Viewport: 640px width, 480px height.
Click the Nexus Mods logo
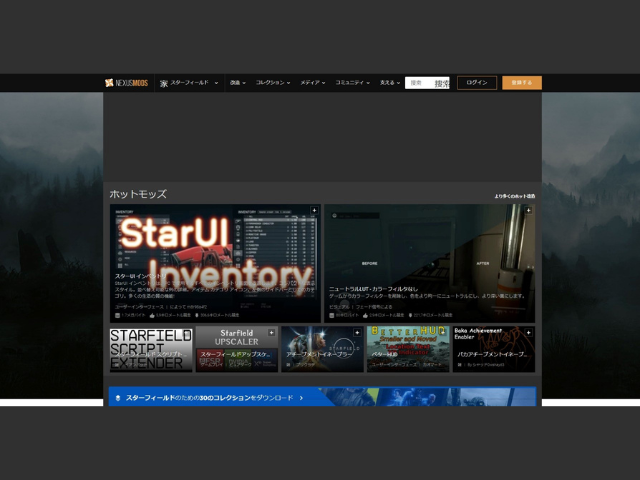pos(126,83)
